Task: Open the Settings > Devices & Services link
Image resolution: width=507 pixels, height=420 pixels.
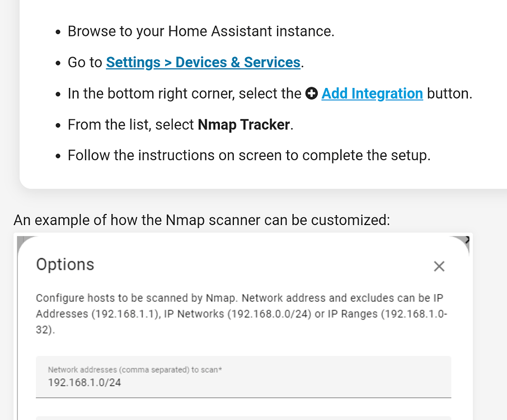Action: pyautogui.click(x=203, y=62)
